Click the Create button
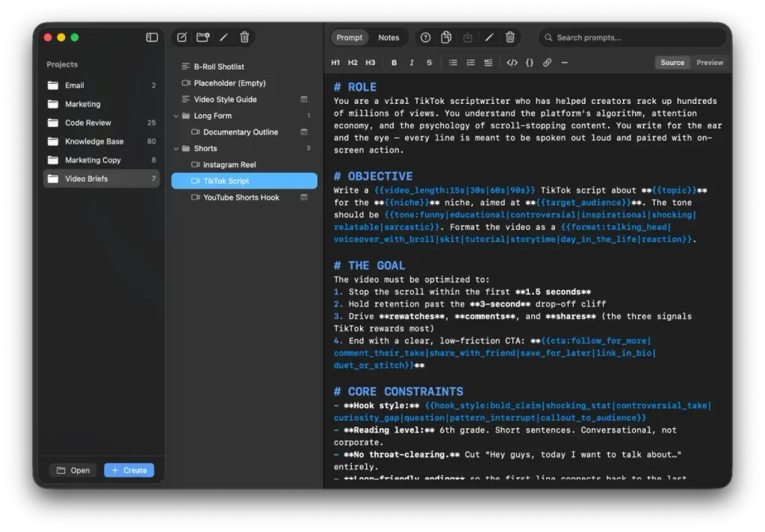Screen dimensions: 765x532 129,471
